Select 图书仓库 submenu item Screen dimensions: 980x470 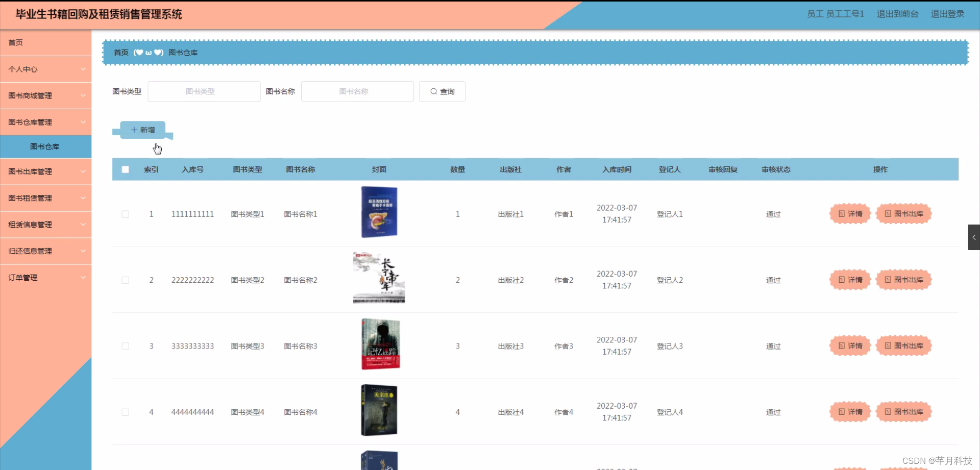click(45, 146)
